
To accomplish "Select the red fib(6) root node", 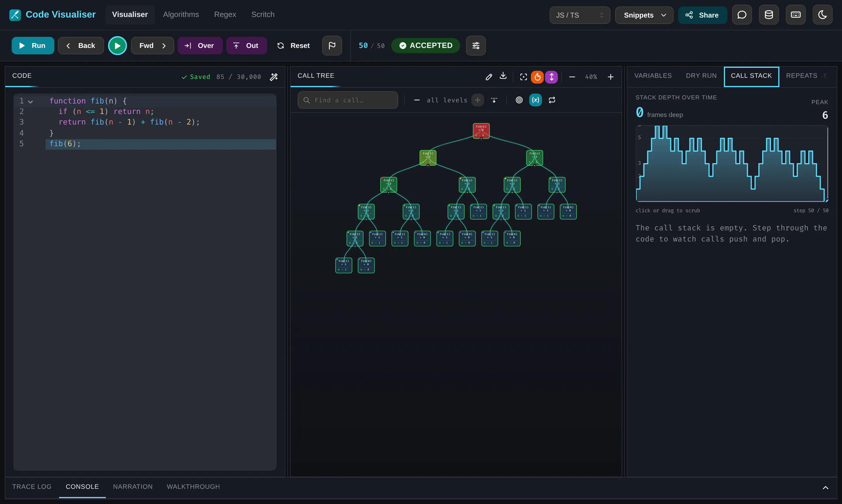I will pos(481,131).
